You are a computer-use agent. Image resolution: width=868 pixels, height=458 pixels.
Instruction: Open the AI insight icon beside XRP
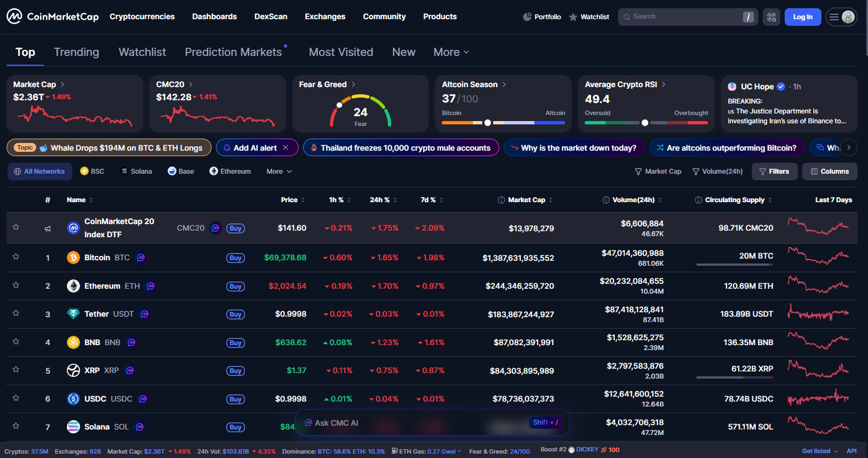coord(130,370)
